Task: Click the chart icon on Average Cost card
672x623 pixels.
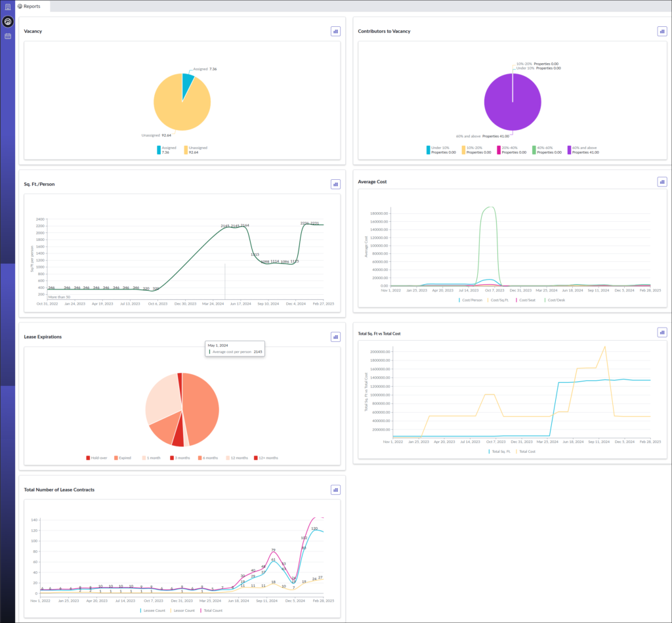Action: (x=661, y=181)
